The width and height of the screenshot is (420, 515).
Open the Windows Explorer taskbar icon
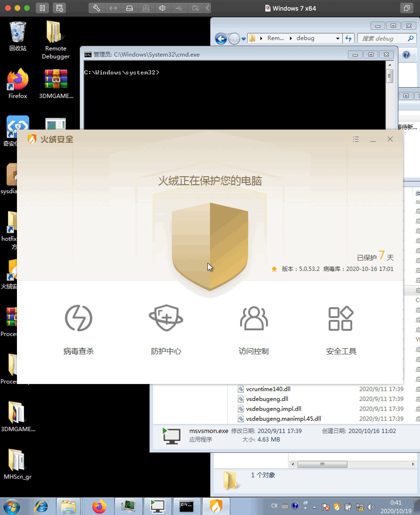pos(68,506)
